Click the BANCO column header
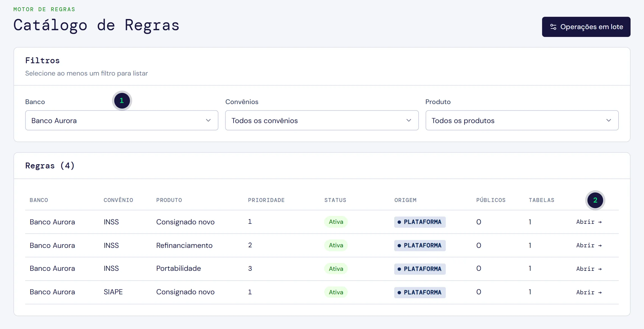This screenshot has height=329, width=644. click(39, 200)
